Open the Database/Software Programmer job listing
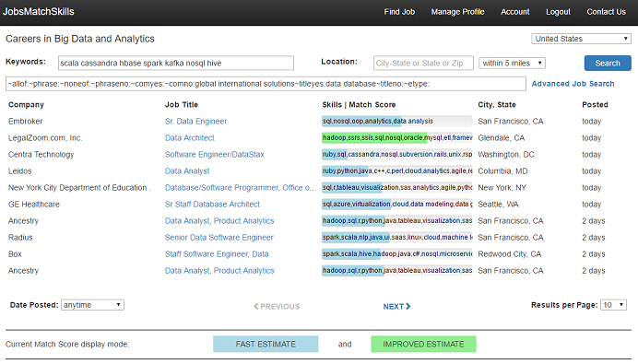 coord(240,187)
